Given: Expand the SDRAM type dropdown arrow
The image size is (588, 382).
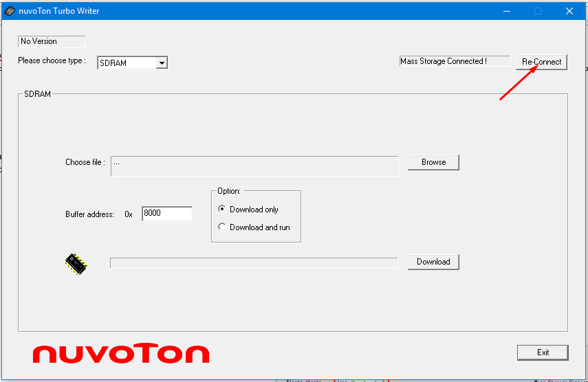Looking at the screenshot, I should tap(162, 63).
